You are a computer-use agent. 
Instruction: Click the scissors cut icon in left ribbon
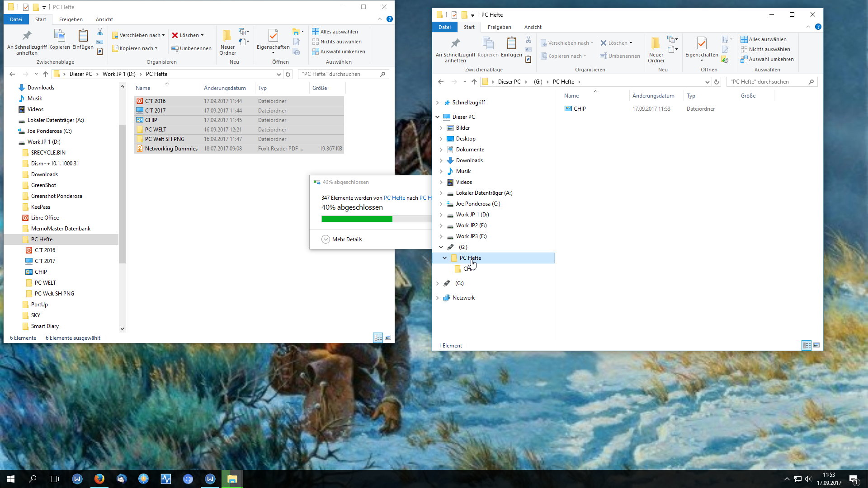click(x=100, y=32)
